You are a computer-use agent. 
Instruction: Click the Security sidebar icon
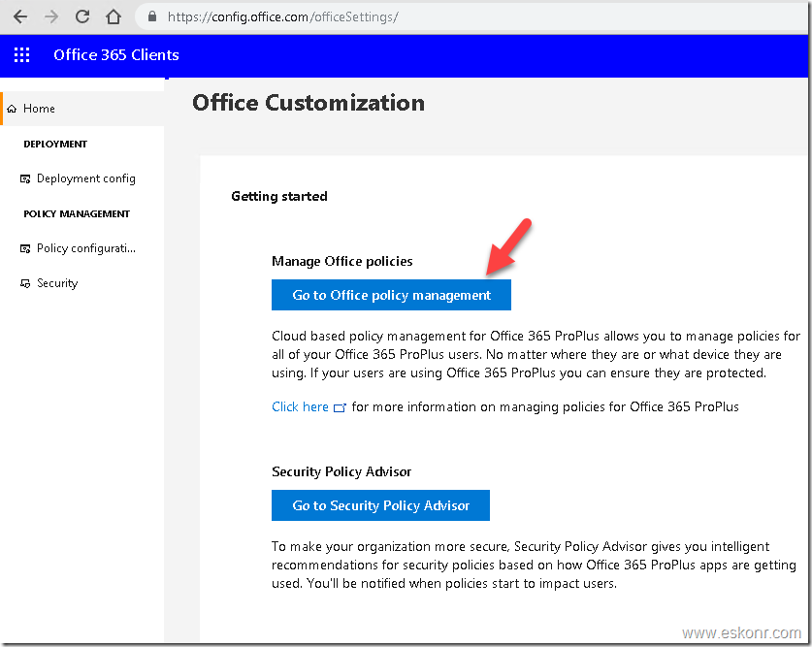(25, 283)
